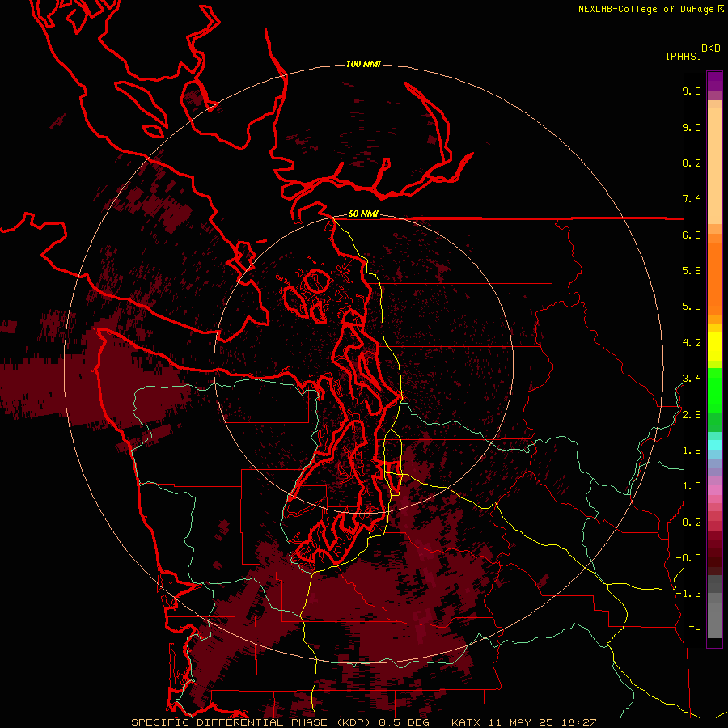The image size is (728, 728).
Task: Click the 9.0 scale value
Action: (x=692, y=127)
